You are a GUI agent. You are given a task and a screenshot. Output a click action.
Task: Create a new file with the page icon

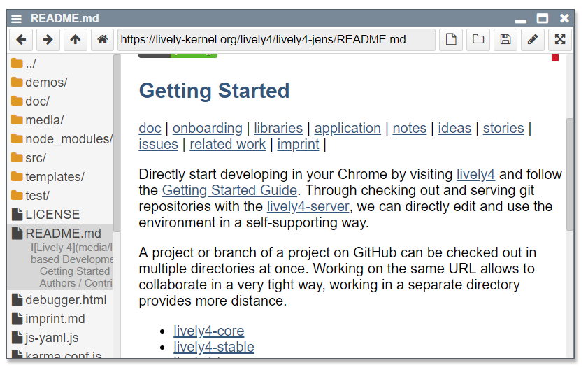(x=451, y=40)
